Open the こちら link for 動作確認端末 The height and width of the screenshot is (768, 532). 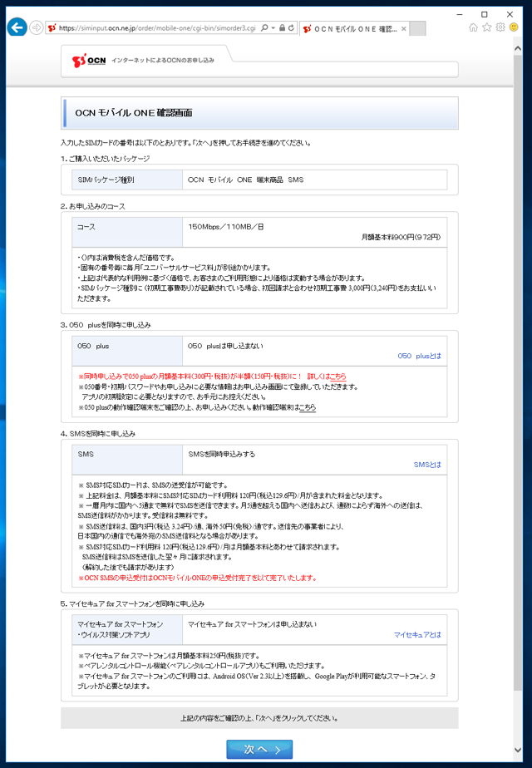coord(308,407)
